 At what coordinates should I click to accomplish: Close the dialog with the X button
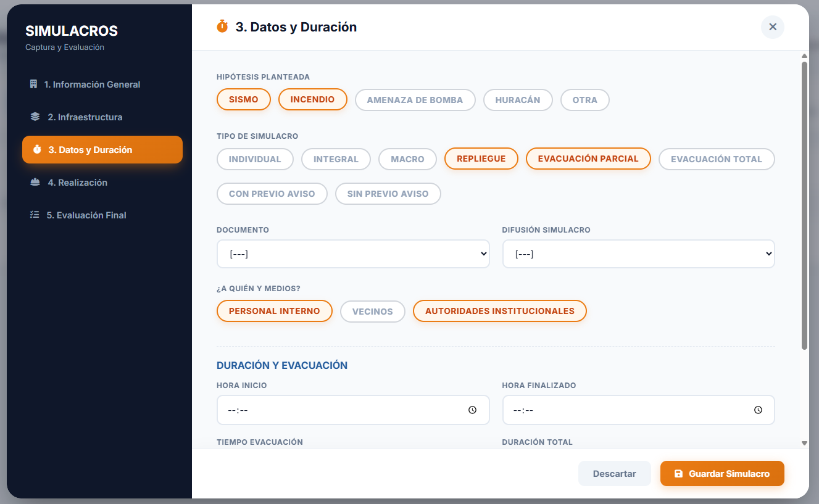[x=773, y=27]
